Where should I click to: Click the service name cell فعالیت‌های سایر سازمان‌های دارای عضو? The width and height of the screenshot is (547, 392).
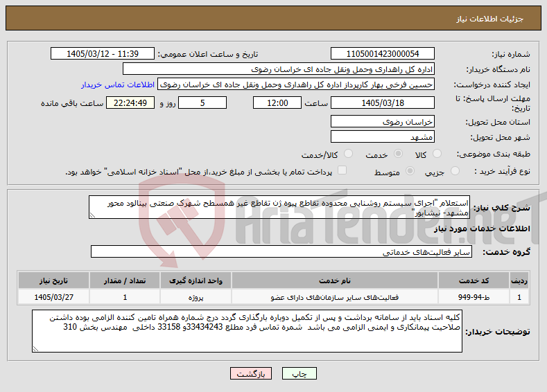point(335,297)
